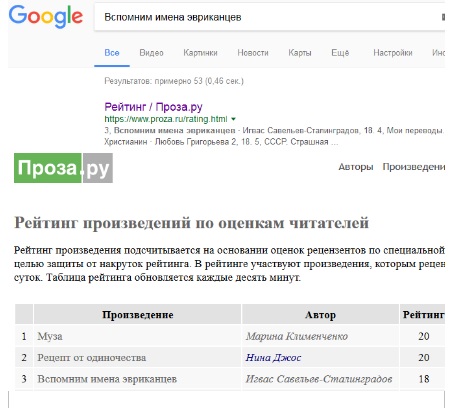Image resolution: width=450 pixels, height=408 pixels.
Task: Open author Игвас Савельев-Сталинградов
Action: [319, 379]
